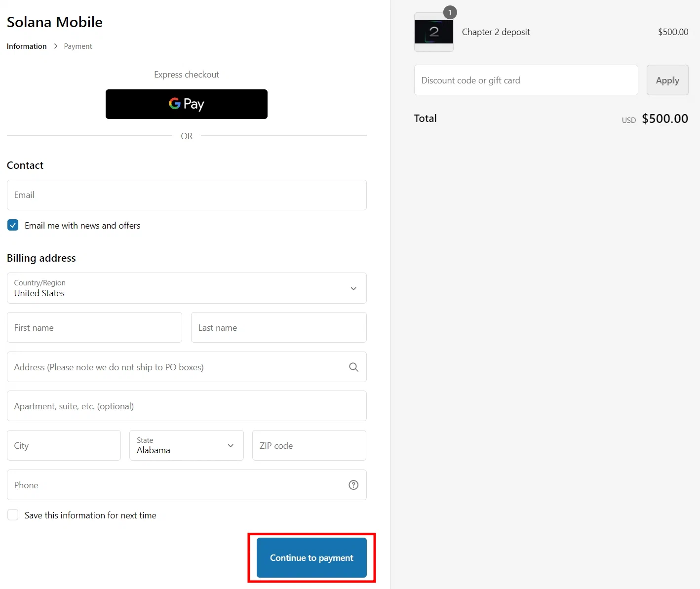
Task: Uncheck Email me with news and offers
Action: point(13,225)
